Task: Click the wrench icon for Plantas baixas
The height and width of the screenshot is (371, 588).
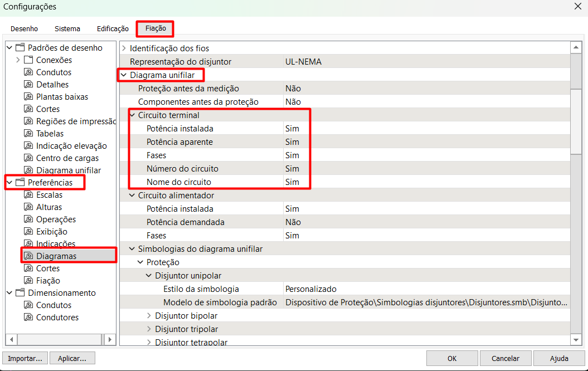Action: click(28, 97)
